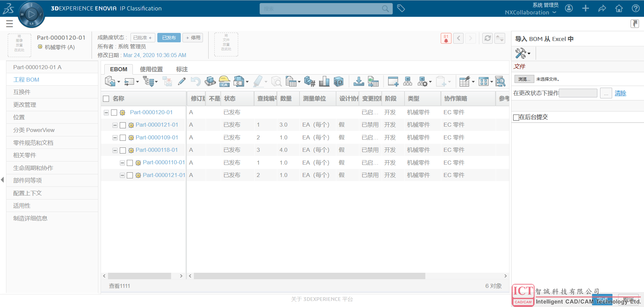The height and width of the screenshot is (307, 644).
Task: Check the box for Part-0000121-01 with find number 2
Action: [130, 175]
